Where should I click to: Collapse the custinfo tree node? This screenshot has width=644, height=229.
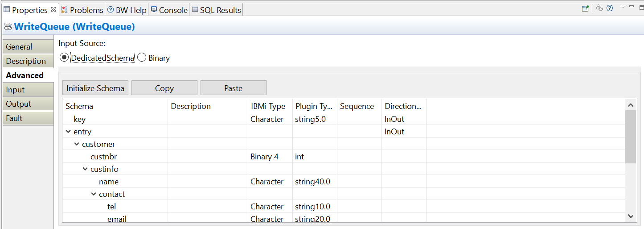pos(85,169)
